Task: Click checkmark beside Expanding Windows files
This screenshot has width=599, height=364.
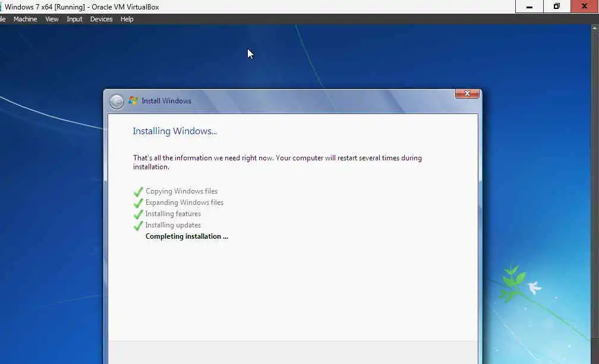Action: click(138, 203)
